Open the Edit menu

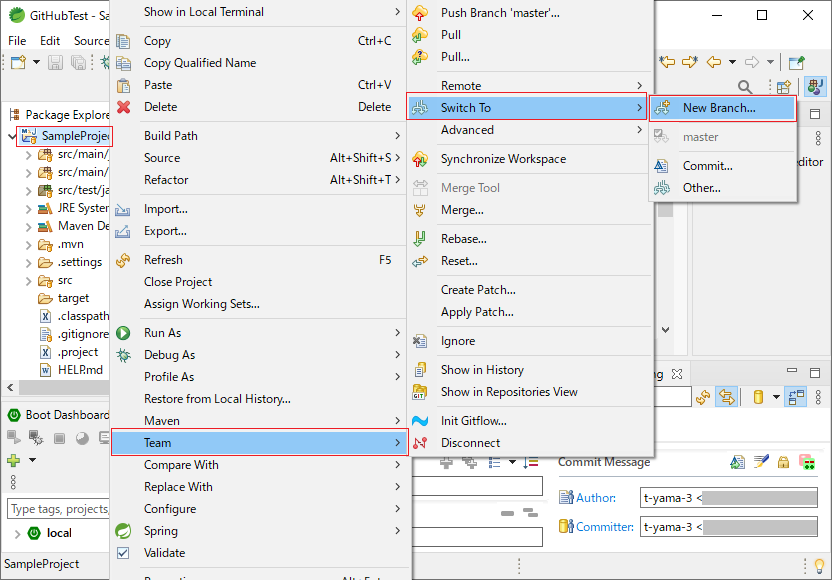[48, 40]
